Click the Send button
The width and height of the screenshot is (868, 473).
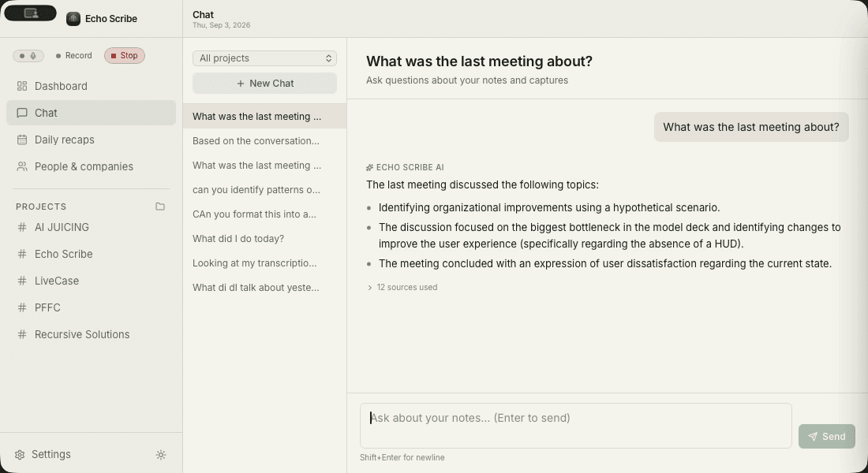coord(826,437)
